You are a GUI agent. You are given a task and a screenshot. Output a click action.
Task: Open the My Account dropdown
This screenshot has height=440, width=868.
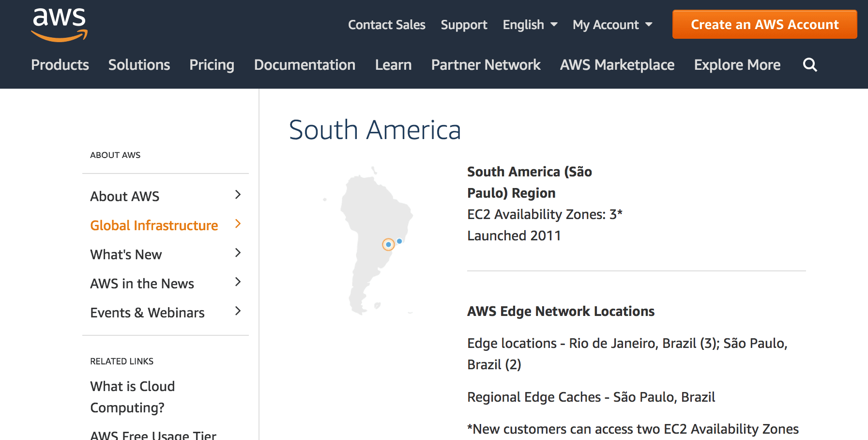[612, 25]
